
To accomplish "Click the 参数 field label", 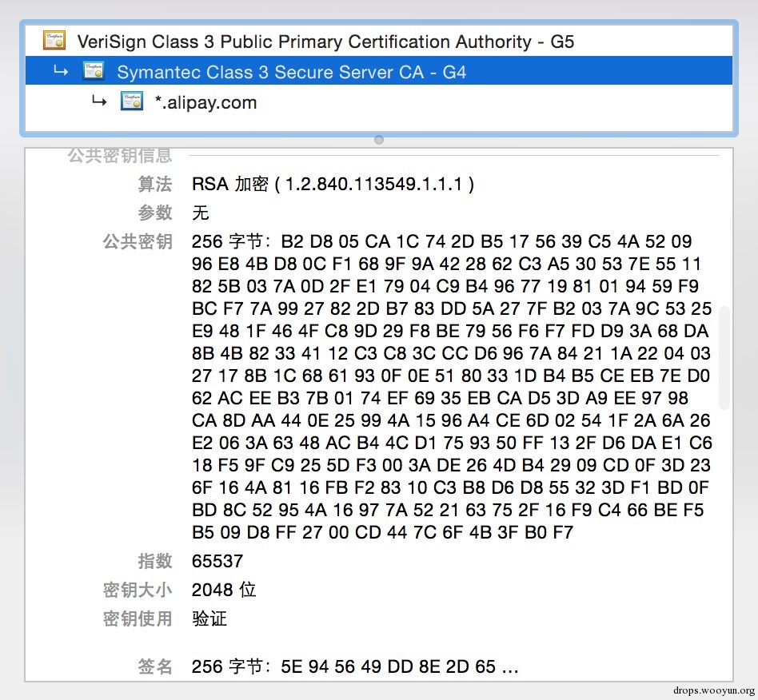I will point(154,213).
